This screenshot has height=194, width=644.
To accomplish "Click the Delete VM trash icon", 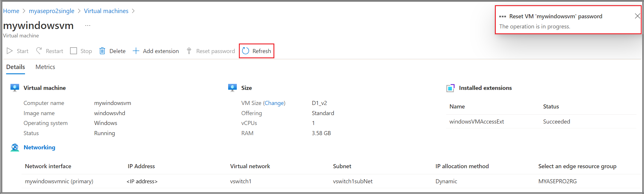I will click(x=102, y=51).
